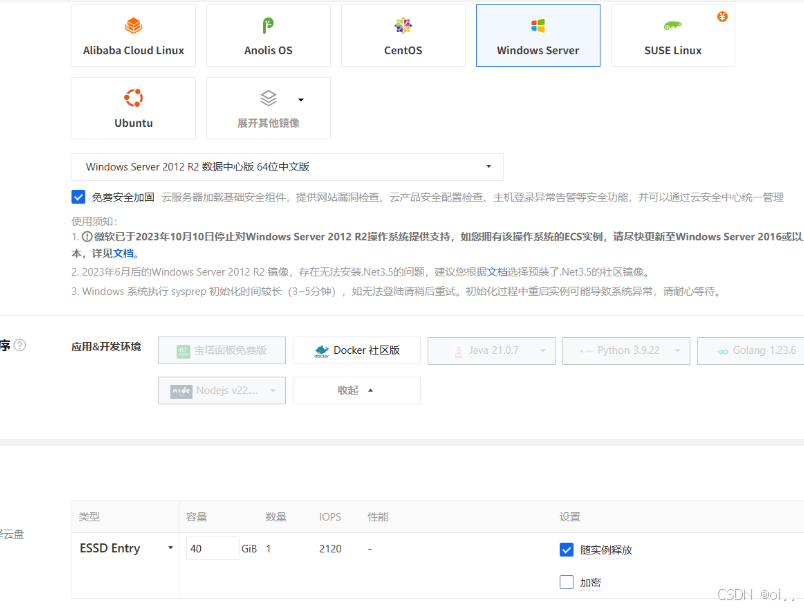The width and height of the screenshot is (804, 610).
Task: Enable the 加密 encryption checkbox
Action: (567, 582)
